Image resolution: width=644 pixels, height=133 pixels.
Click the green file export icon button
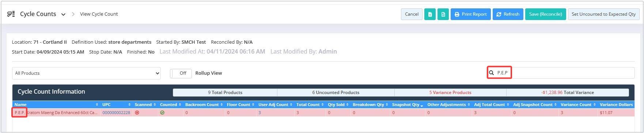click(430, 14)
